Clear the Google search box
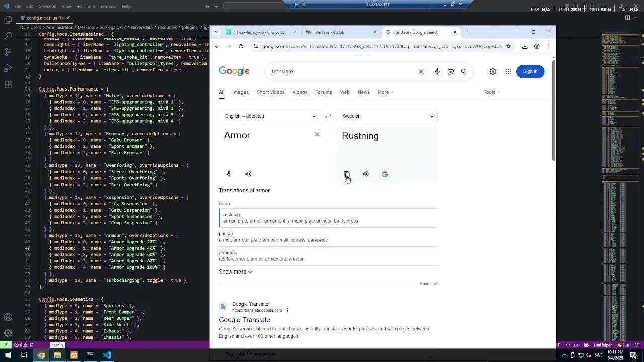The image size is (644, 362). 421,72
